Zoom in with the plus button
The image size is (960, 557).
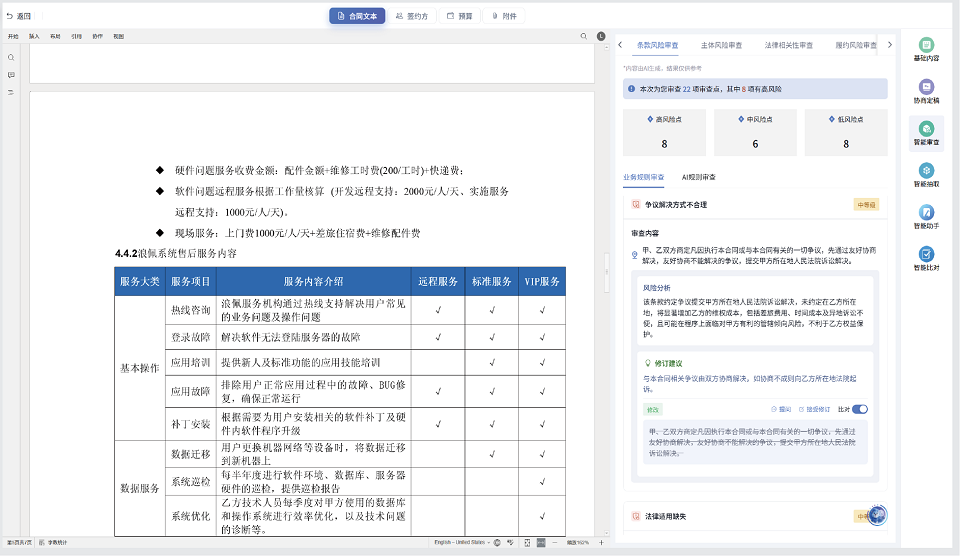pyautogui.click(x=601, y=543)
